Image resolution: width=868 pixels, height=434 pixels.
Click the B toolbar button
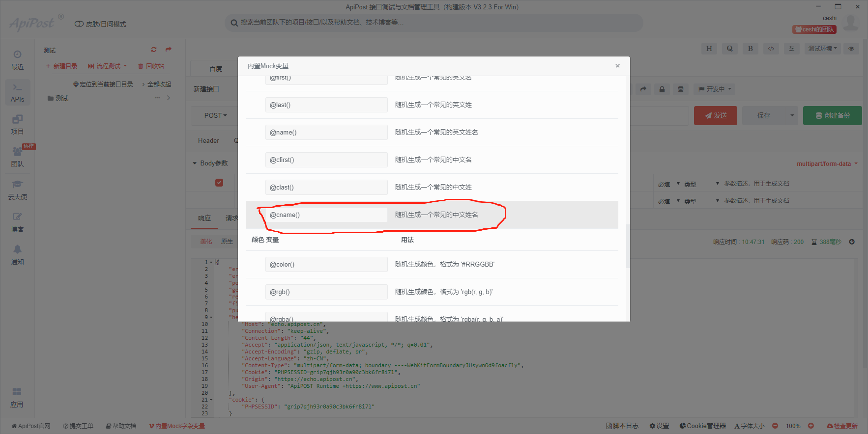click(x=750, y=49)
